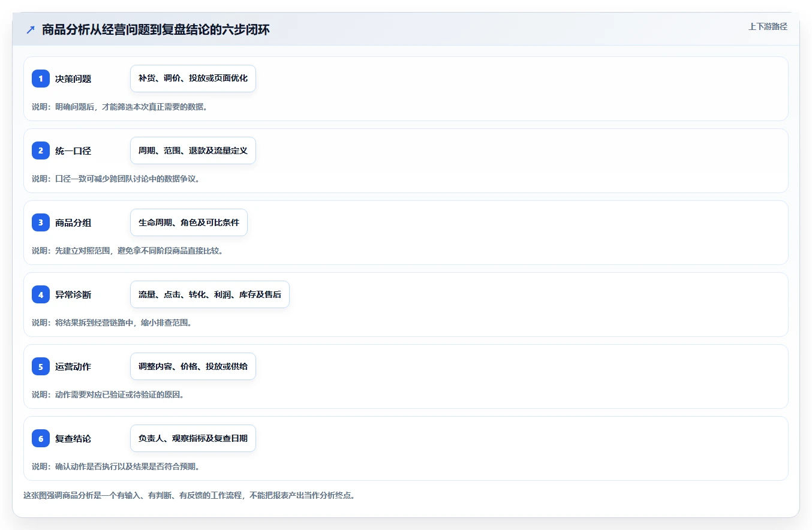This screenshot has height=530, width=812.
Task: Click the 周期、范围、退款及流量定义 chip
Action: 193,150
